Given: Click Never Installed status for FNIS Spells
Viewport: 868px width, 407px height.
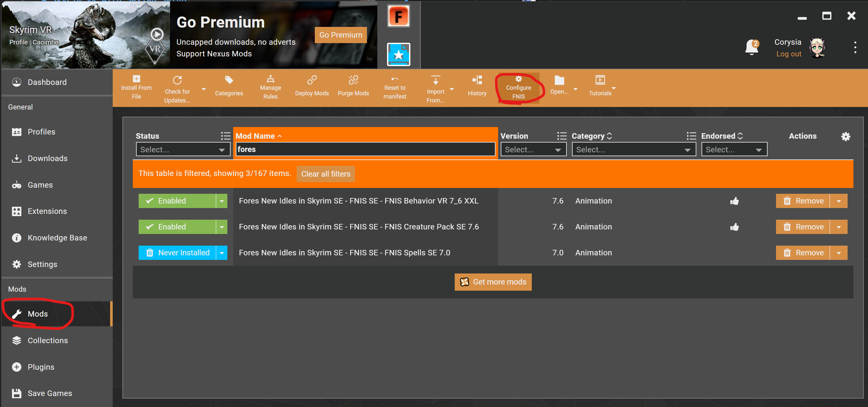Looking at the screenshot, I should [x=177, y=253].
